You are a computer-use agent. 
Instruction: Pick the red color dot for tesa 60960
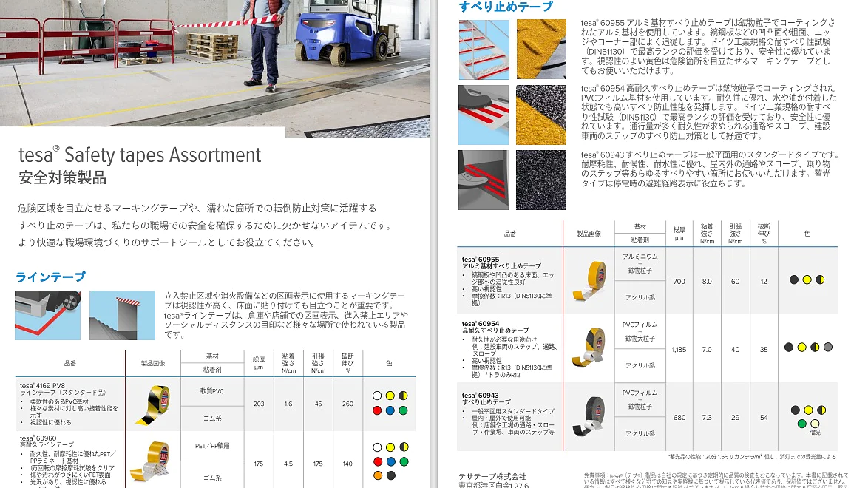pyautogui.click(x=378, y=461)
